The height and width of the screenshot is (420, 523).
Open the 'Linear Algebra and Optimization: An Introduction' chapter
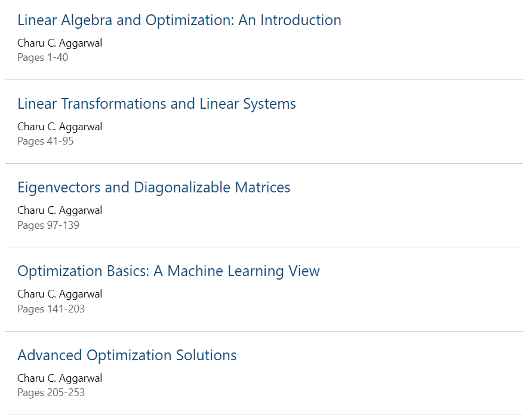(179, 20)
